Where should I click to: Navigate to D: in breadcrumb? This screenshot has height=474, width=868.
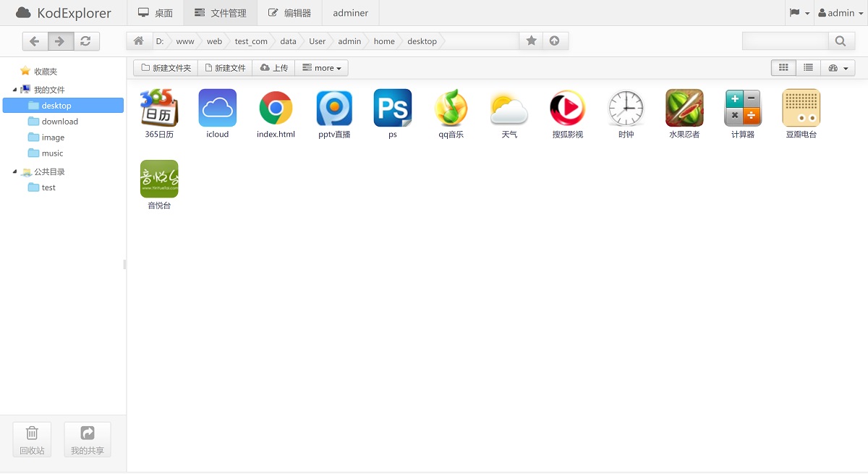click(x=160, y=41)
